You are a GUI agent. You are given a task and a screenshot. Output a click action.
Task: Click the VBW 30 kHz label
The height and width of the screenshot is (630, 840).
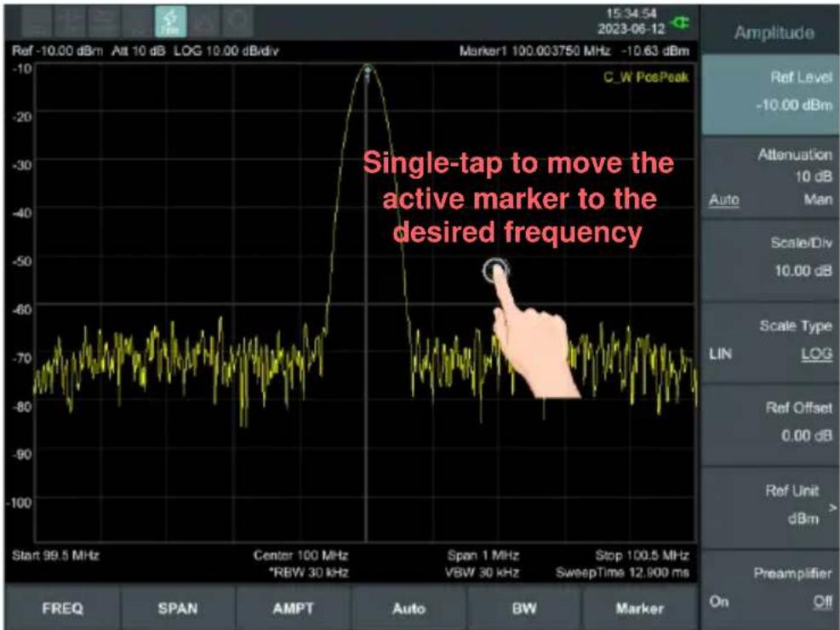482,573
